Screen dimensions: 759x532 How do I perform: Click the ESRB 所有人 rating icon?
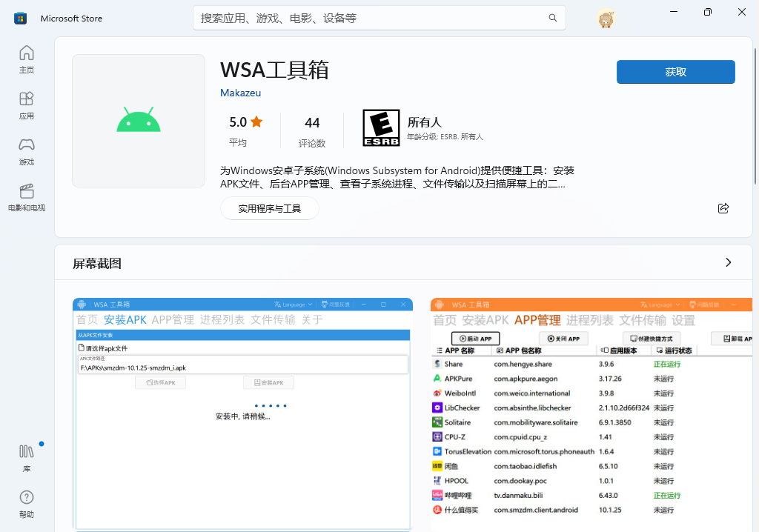pyautogui.click(x=382, y=127)
